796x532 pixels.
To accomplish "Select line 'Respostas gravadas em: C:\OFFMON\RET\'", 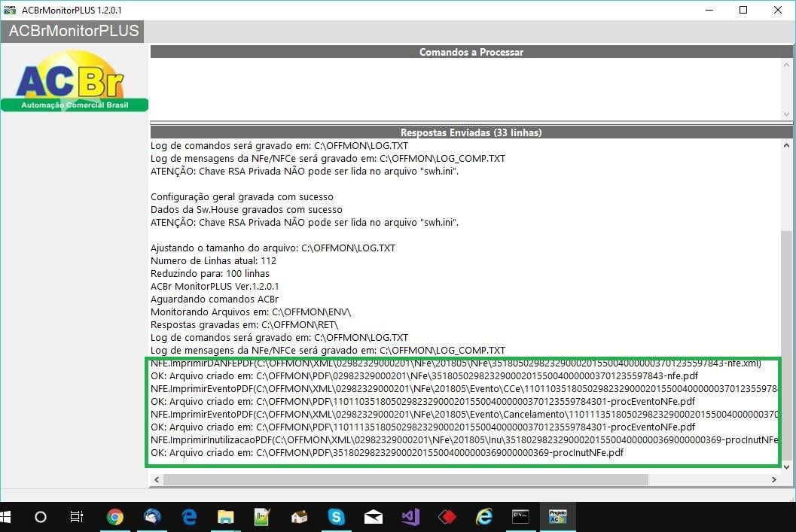I will point(244,324).
